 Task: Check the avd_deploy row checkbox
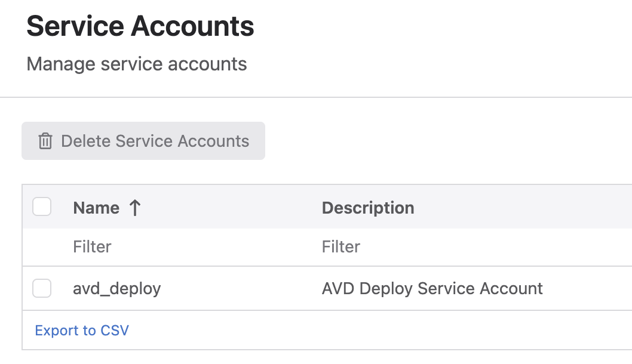point(42,288)
